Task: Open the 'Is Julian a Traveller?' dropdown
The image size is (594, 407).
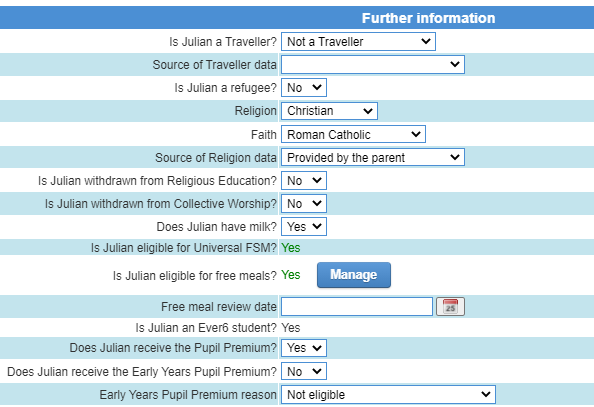Action: point(358,41)
